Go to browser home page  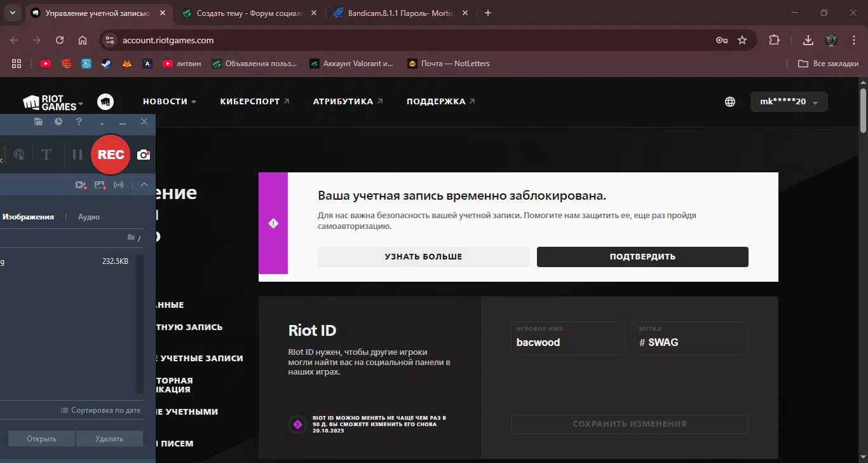click(83, 40)
